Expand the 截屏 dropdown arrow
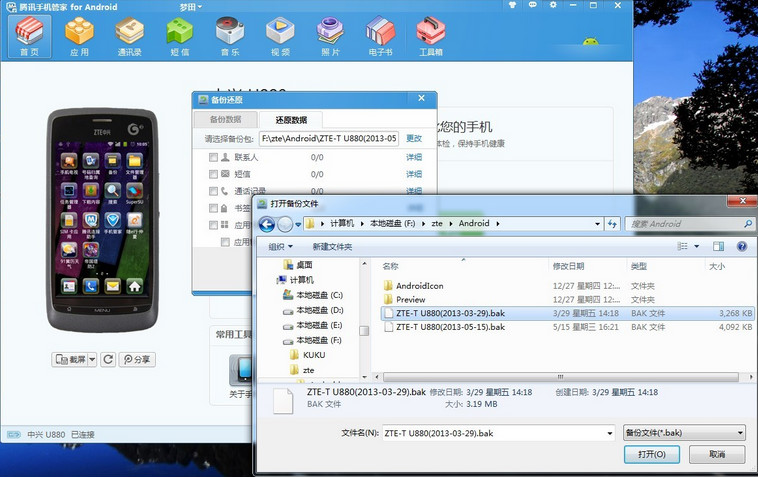Viewport: 758px width, 477px height. coord(92,359)
